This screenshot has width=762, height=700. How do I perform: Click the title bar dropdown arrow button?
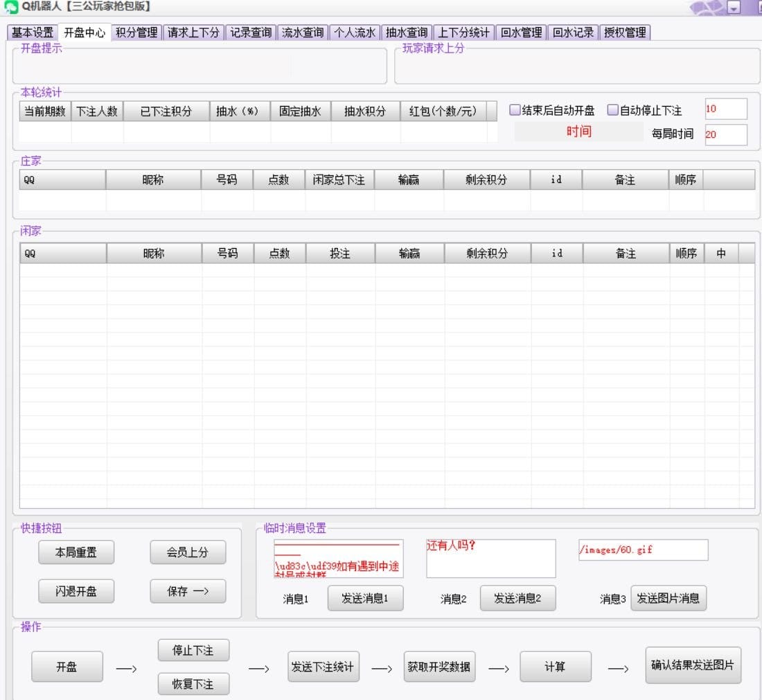[x=734, y=8]
